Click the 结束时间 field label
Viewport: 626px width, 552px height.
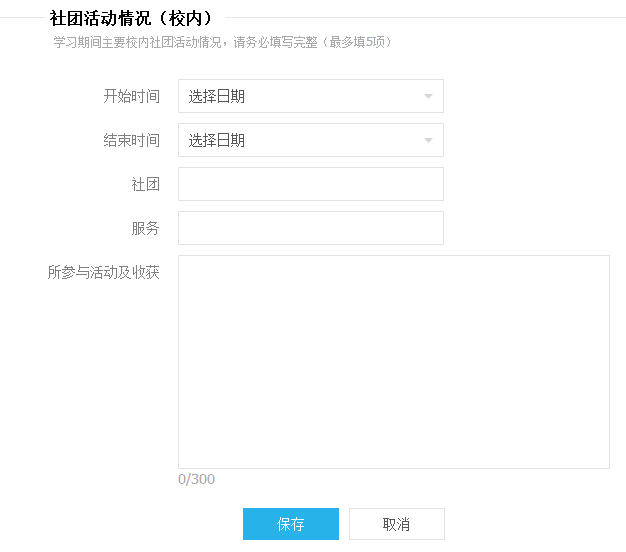pos(131,140)
